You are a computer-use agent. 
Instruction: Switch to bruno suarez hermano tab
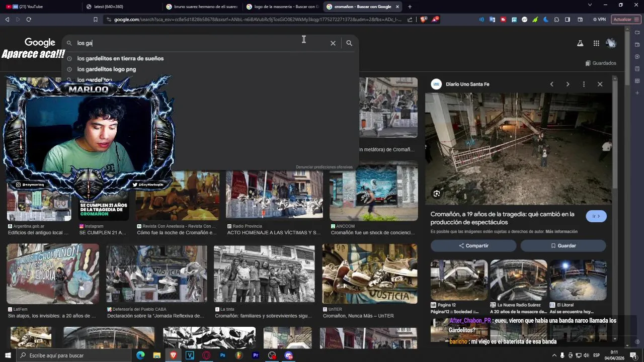(202, 7)
